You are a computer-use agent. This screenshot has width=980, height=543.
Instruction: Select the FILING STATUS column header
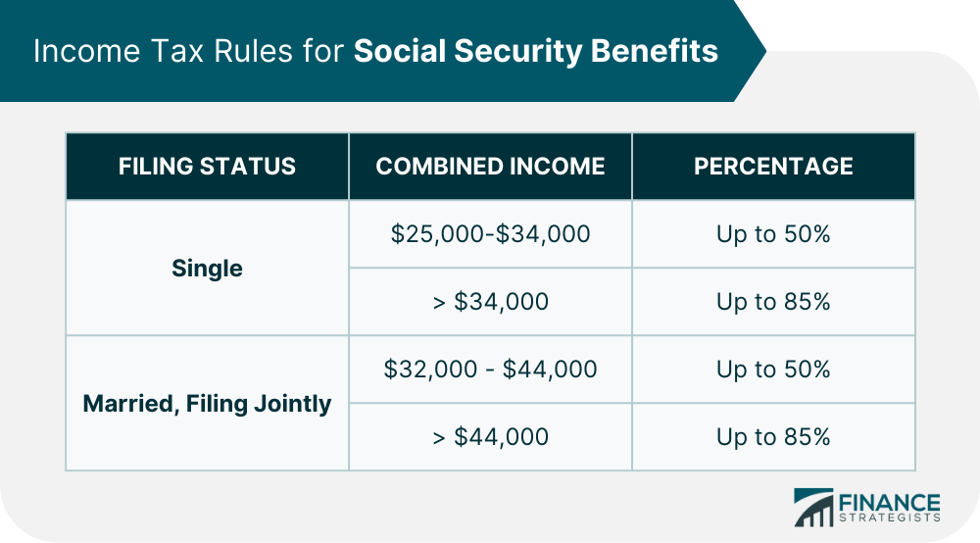pyautogui.click(x=207, y=166)
